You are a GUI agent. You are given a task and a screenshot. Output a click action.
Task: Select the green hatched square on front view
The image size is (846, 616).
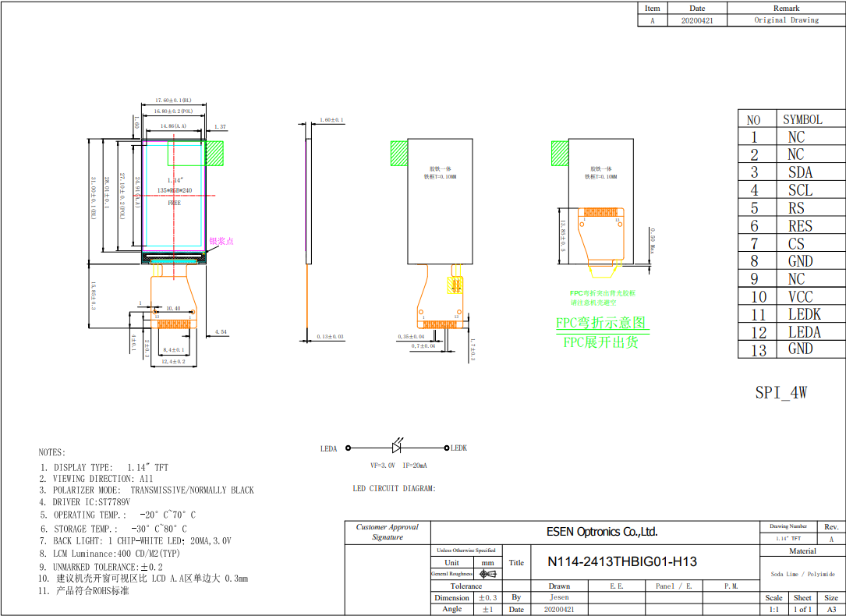point(214,153)
